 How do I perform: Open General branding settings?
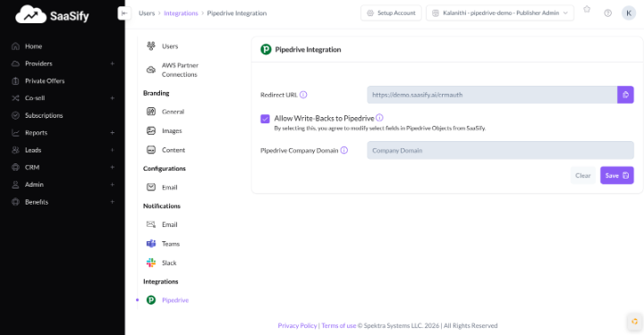(x=173, y=112)
